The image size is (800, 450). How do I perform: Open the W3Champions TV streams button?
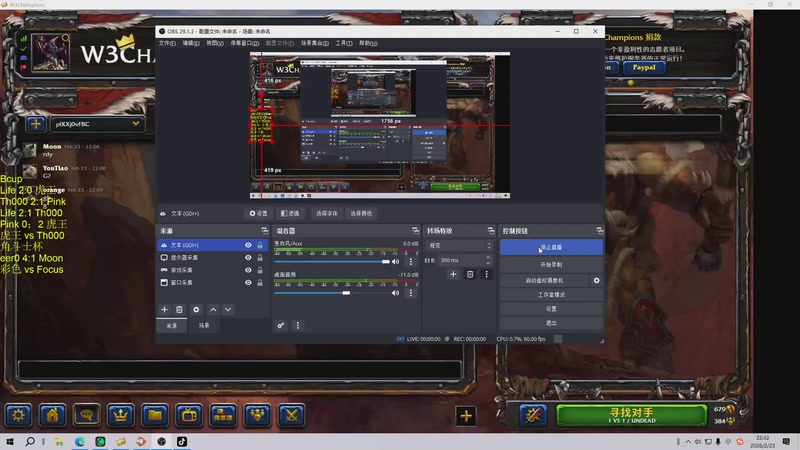click(189, 415)
